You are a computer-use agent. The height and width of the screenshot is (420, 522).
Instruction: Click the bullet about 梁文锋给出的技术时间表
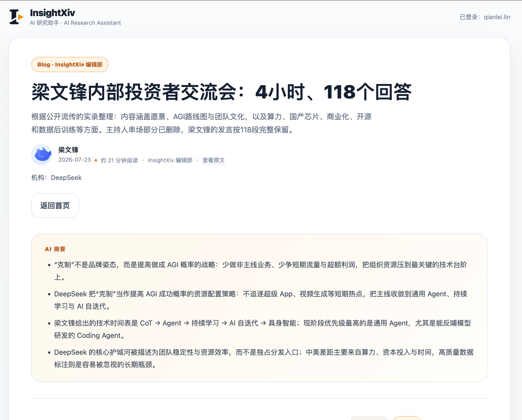pyautogui.click(x=262, y=329)
